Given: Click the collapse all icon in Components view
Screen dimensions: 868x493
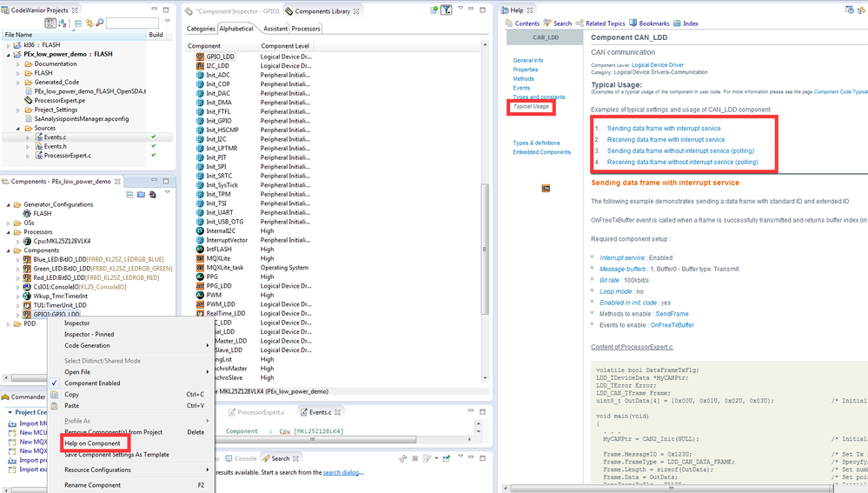Looking at the screenshot, I should point(129,195).
